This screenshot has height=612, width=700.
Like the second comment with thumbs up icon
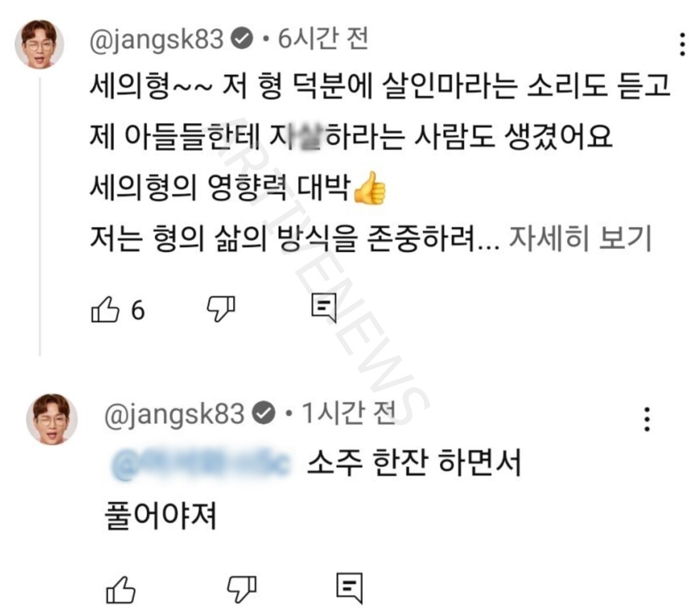121,590
